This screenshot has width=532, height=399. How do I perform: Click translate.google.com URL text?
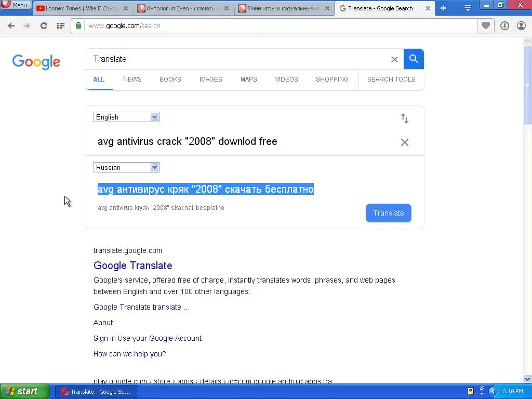tap(128, 250)
